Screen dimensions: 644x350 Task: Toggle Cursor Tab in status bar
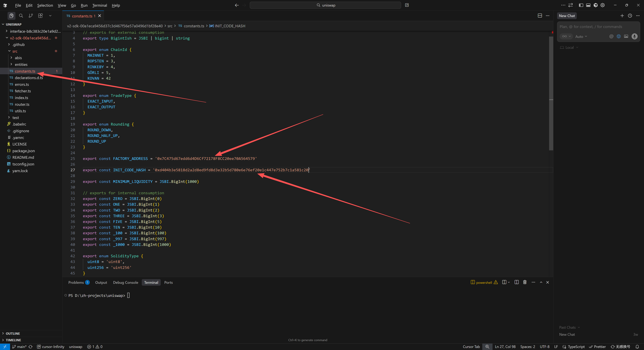pos(471,347)
